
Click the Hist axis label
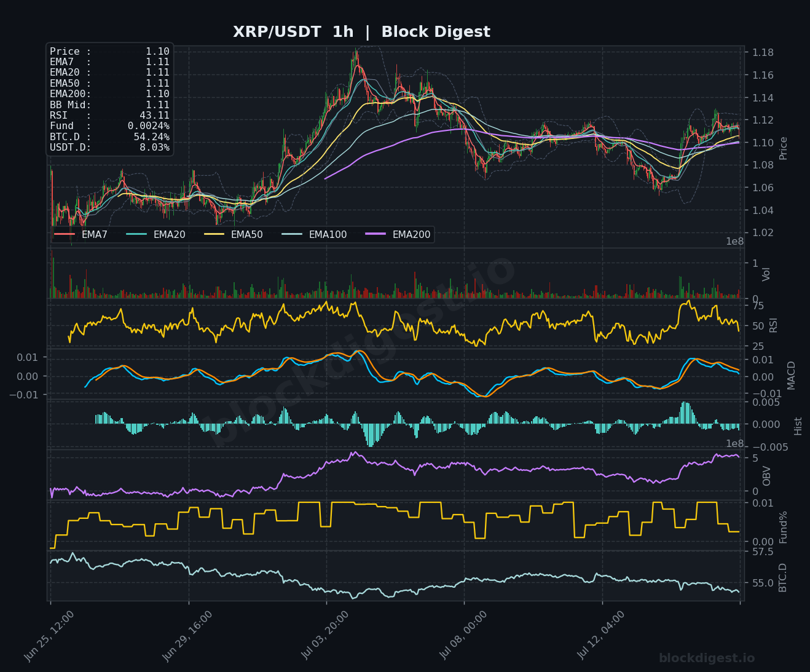(798, 425)
